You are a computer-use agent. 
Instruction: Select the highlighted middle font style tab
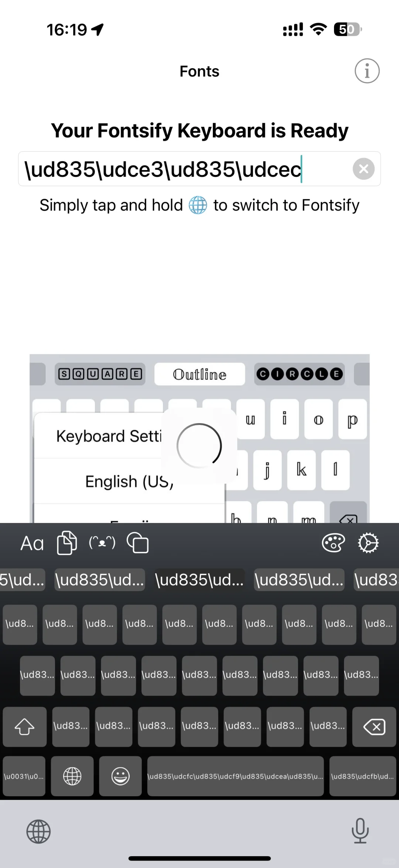click(x=199, y=580)
